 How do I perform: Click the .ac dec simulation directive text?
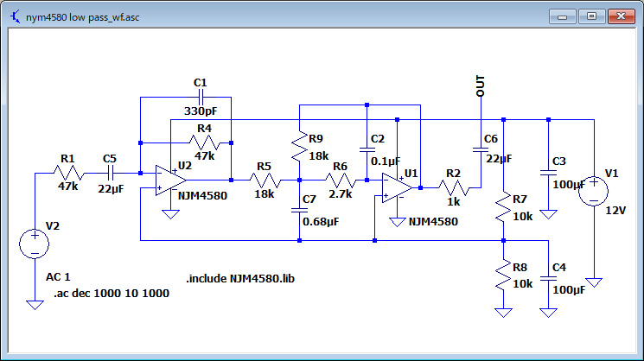(x=111, y=294)
